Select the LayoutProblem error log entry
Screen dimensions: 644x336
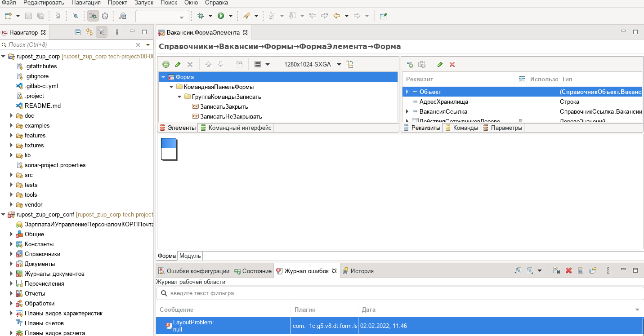[399, 326]
